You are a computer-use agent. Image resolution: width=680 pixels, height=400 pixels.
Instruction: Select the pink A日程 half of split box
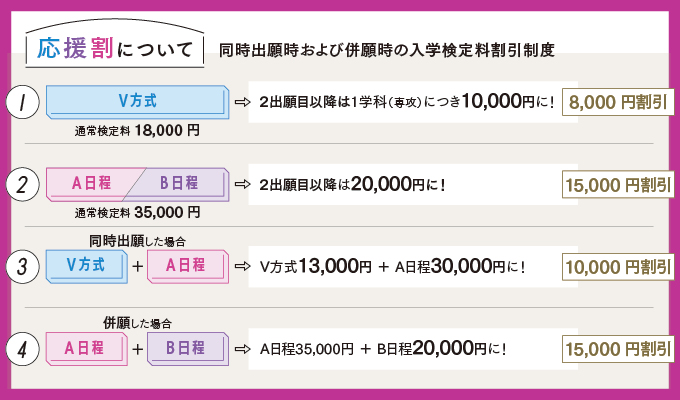coord(91,184)
